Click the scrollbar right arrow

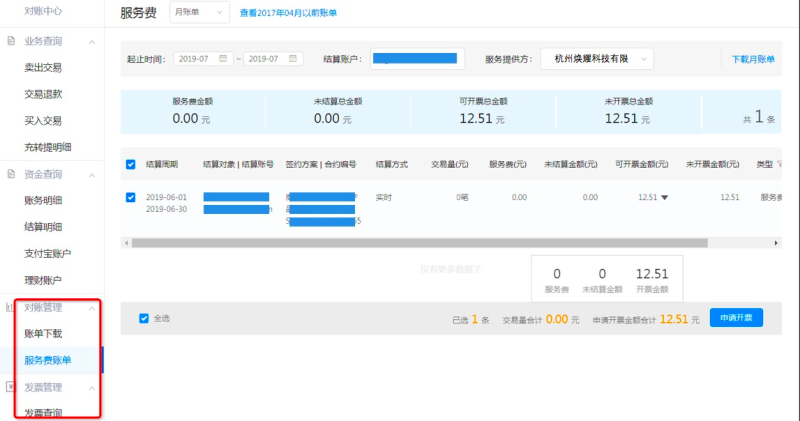click(776, 243)
